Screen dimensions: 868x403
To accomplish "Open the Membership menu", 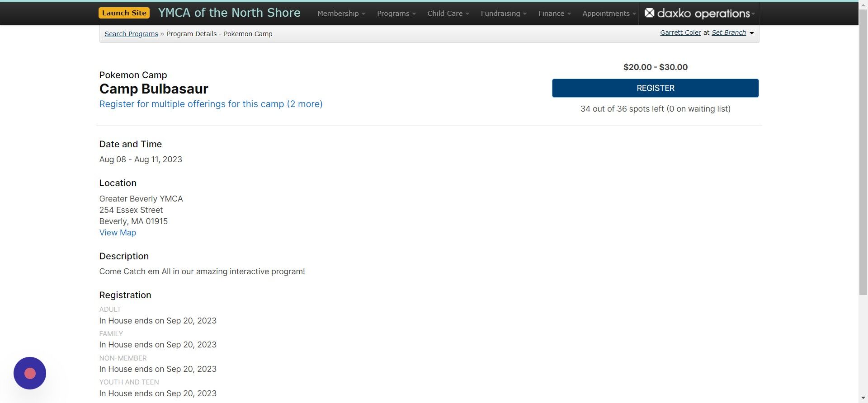I will click(341, 14).
